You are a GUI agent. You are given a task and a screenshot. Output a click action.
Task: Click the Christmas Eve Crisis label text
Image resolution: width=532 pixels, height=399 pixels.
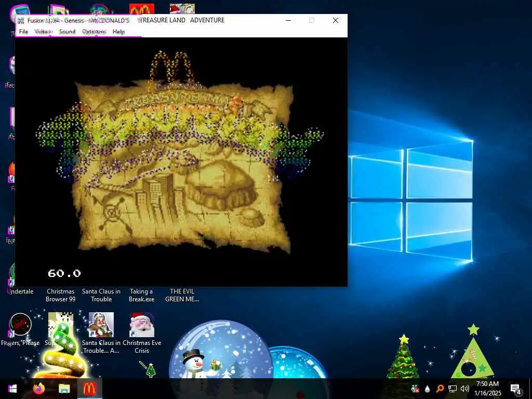click(142, 347)
